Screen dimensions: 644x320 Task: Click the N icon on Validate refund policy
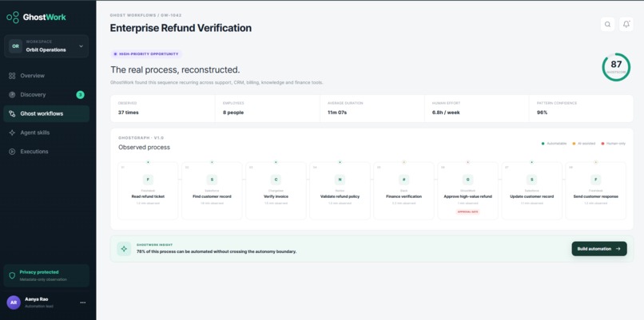point(340,180)
